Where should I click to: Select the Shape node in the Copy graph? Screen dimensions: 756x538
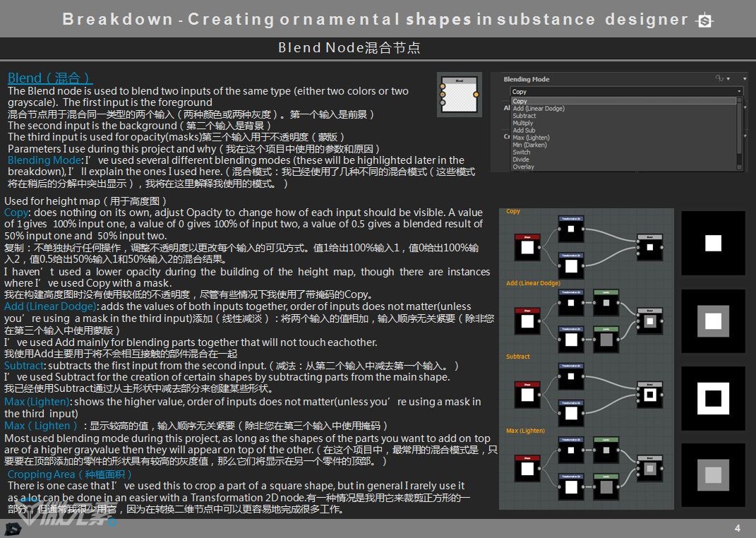pos(527,247)
